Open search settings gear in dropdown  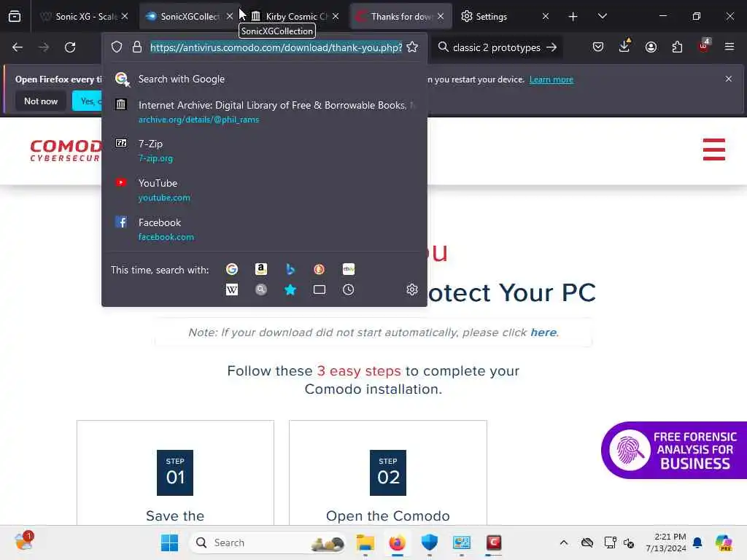coord(412,289)
